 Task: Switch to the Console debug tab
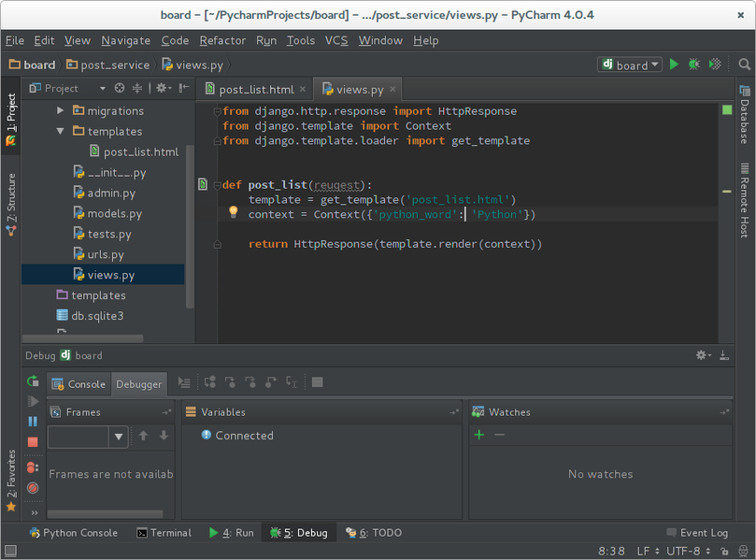(78, 384)
